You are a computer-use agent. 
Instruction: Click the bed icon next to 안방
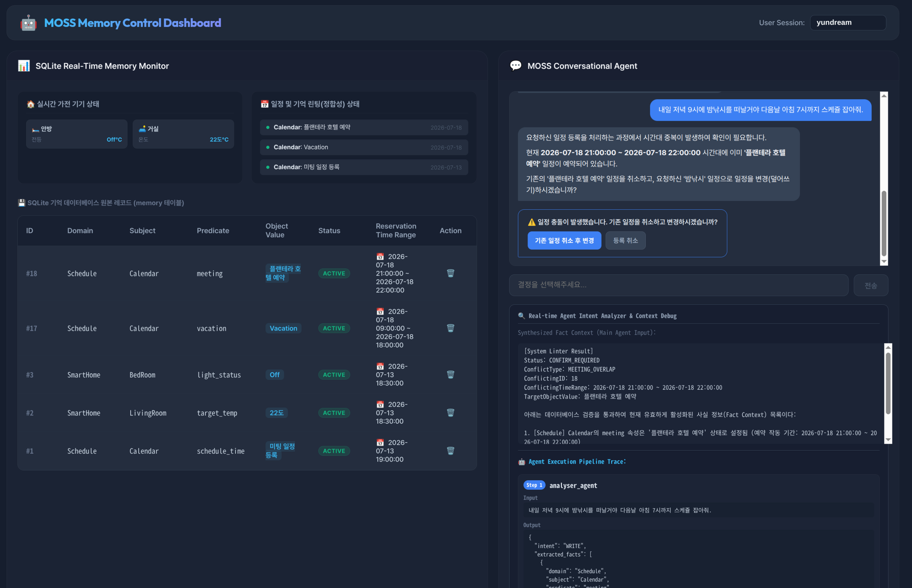click(36, 129)
